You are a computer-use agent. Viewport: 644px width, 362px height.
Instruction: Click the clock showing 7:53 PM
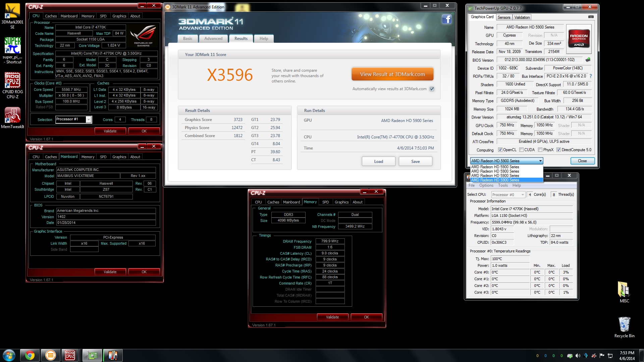(x=627, y=353)
